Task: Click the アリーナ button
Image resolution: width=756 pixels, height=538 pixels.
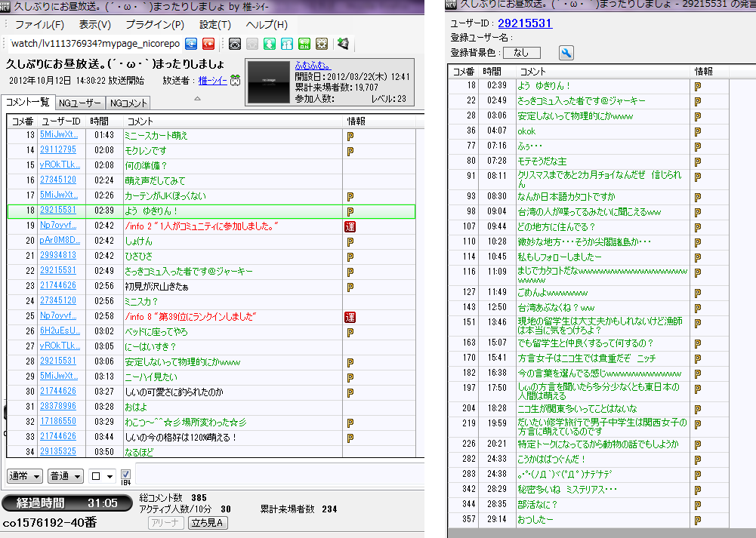Action: point(165,523)
